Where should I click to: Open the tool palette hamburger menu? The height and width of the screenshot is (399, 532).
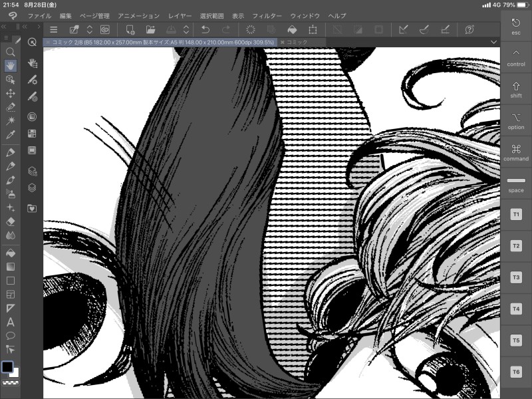click(6, 38)
